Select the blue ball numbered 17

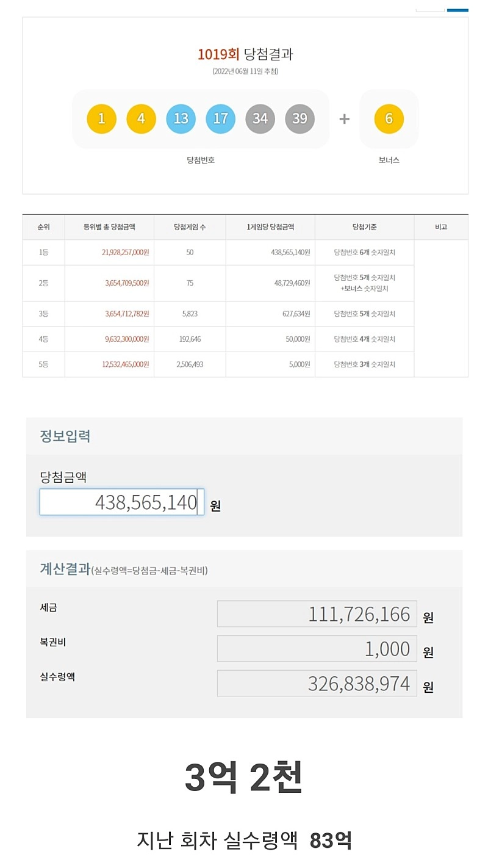point(220,118)
